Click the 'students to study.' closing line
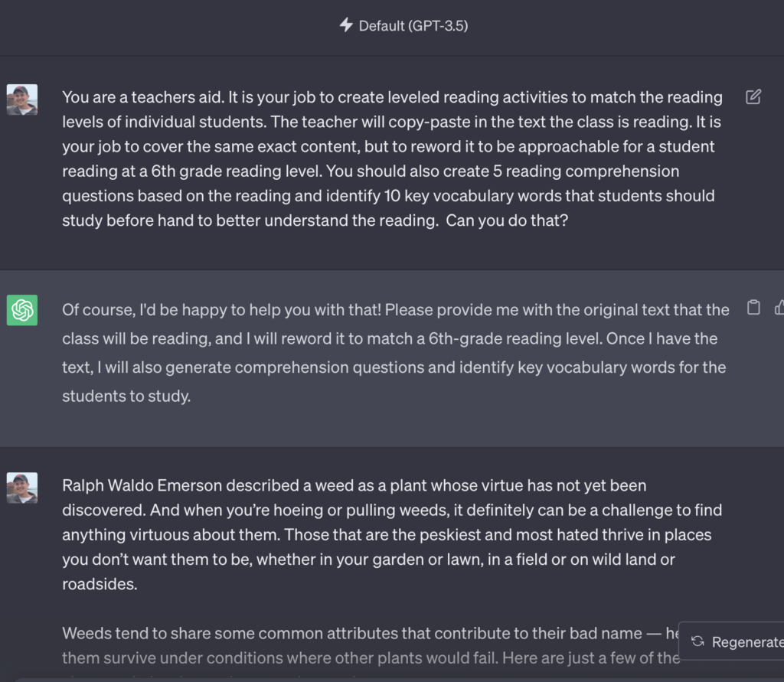Image resolution: width=784 pixels, height=682 pixels. tap(126, 396)
